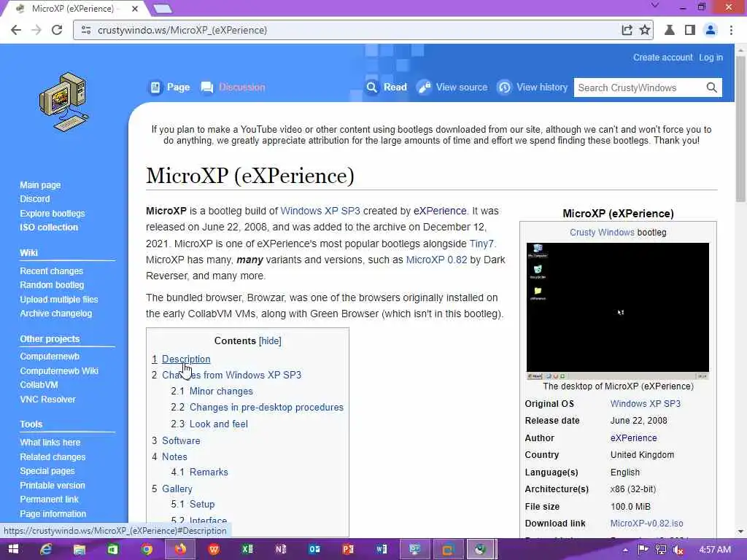Launch Internet Explorer from taskbar
Viewport: 747px width, 560px height.
coord(46,550)
